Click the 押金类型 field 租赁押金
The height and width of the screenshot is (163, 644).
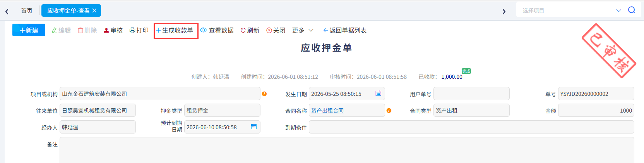(222, 110)
